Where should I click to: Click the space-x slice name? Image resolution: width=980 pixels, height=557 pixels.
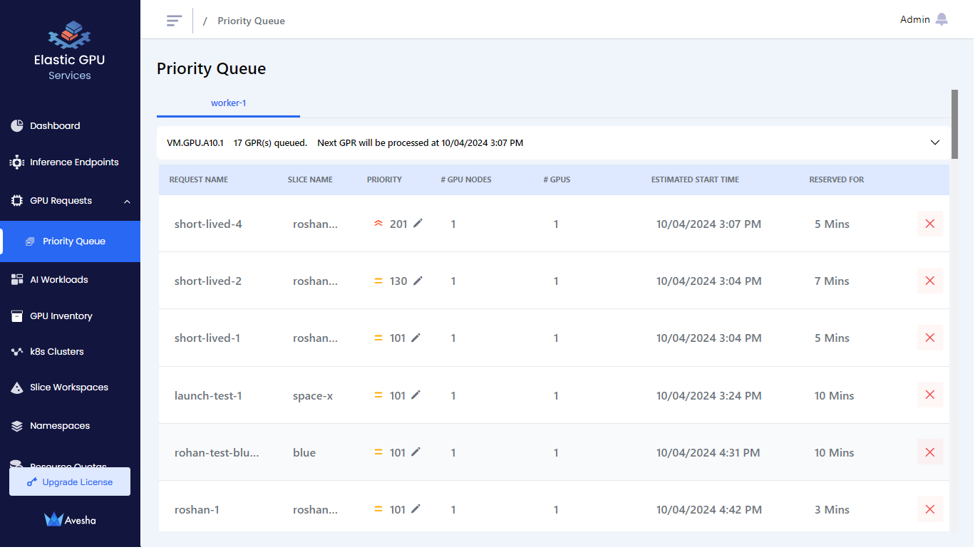click(313, 395)
